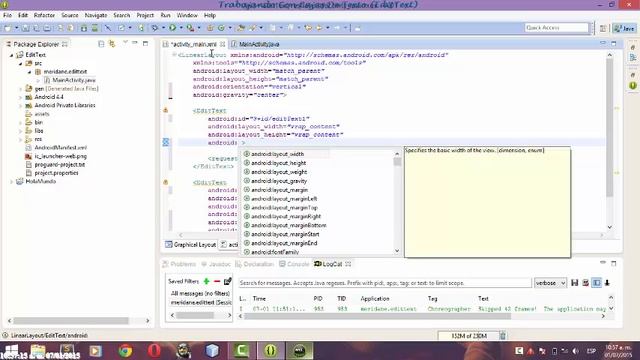The image size is (640, 360).
Task: Click the Export LogCat messages save icon
Action: tap(575, 283)
